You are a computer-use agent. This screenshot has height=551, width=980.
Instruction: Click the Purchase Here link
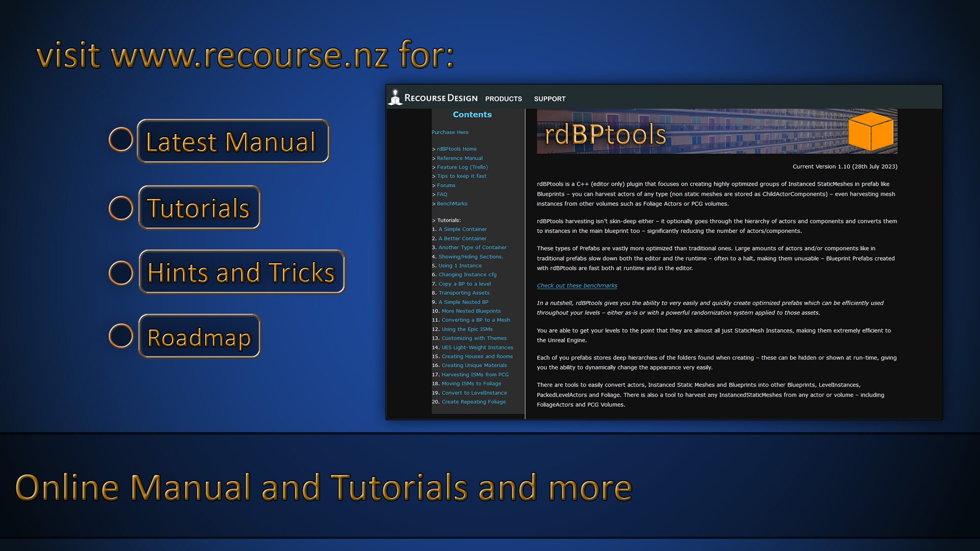click(450, 132)
